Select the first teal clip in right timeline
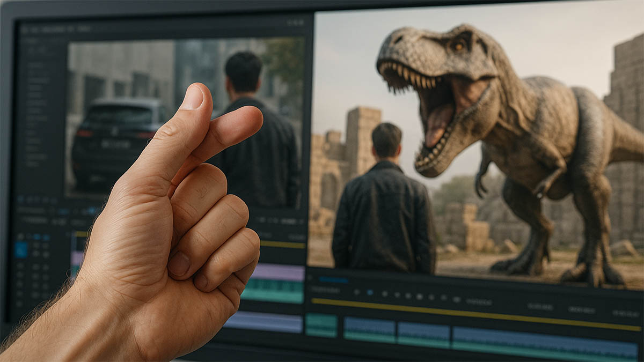Viewport: 644px width, 362px height. pyautogui.click(x=321, y=326)
